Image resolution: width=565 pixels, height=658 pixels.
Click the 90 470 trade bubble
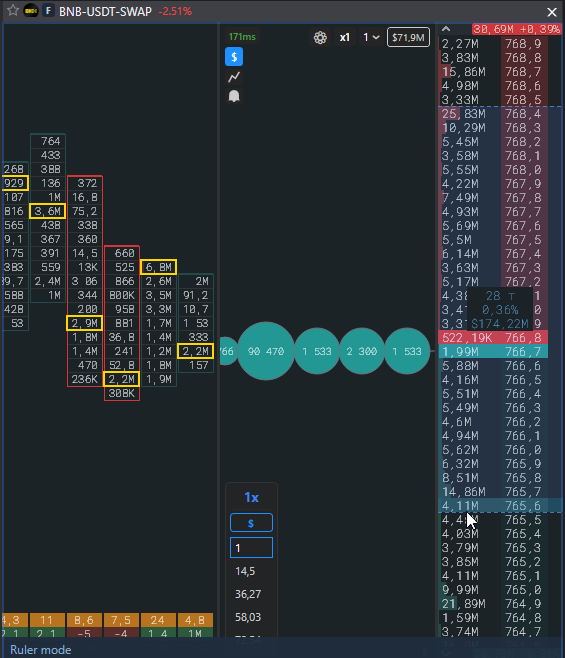[x=266, y=351]
